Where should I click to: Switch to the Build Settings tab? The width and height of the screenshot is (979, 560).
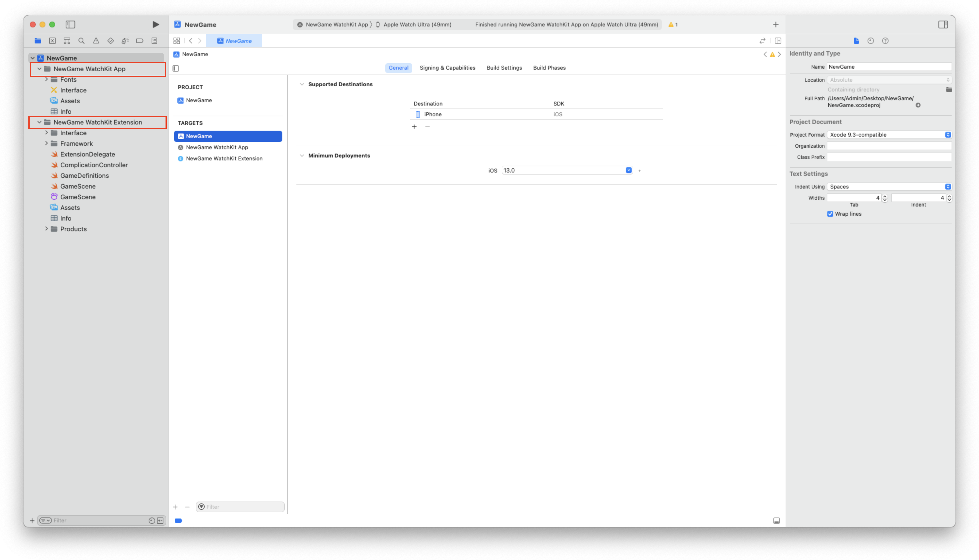pyautogui.click(x=504, y=68)
